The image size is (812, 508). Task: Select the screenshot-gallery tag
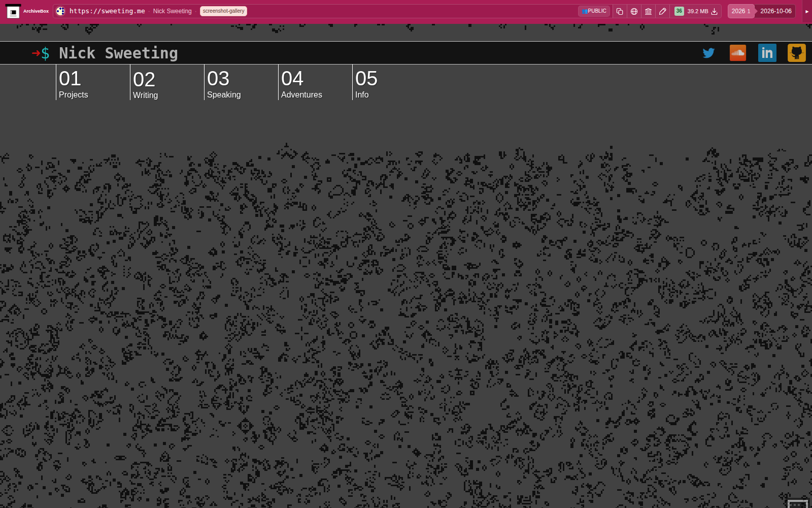click(223, 11)
